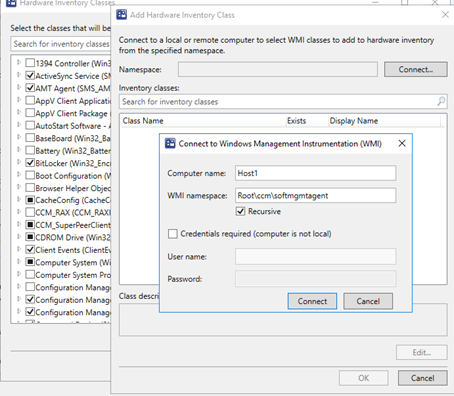
Task: Expand the ActiveSync Service tree node
Action: tap(19, 75)
